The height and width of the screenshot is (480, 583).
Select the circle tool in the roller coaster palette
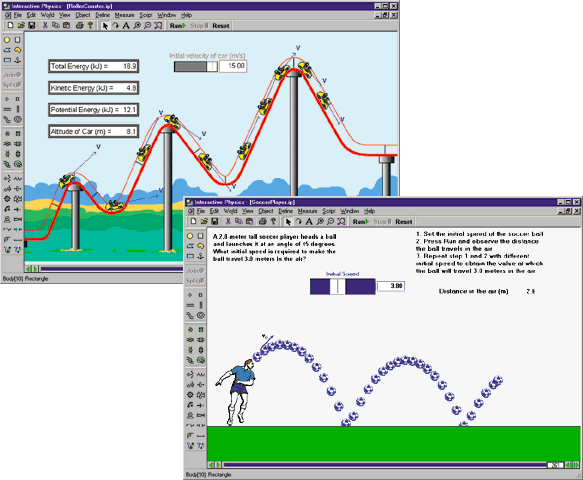pos(7,40)
